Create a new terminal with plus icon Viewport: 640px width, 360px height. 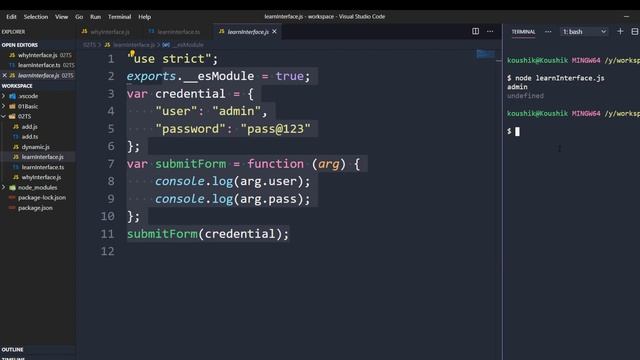coord(620,31)
